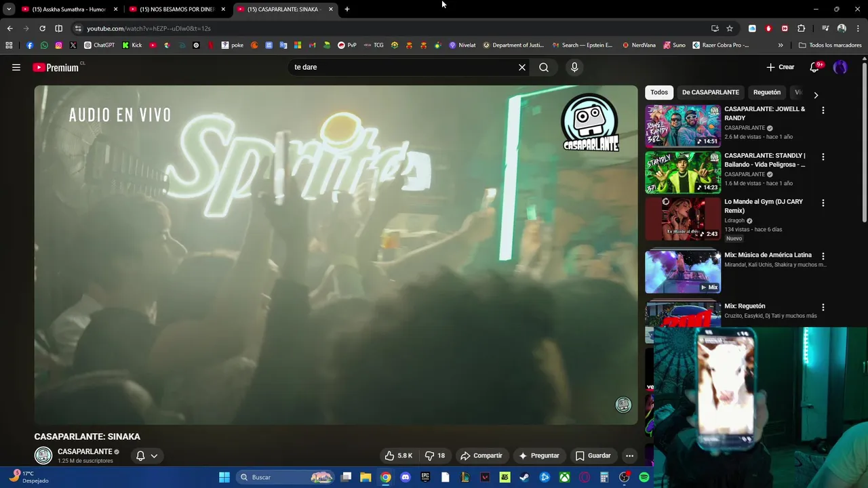Open Facebook bookmark
The height and width of the screenshot is (488, 868).
[30, 45]
